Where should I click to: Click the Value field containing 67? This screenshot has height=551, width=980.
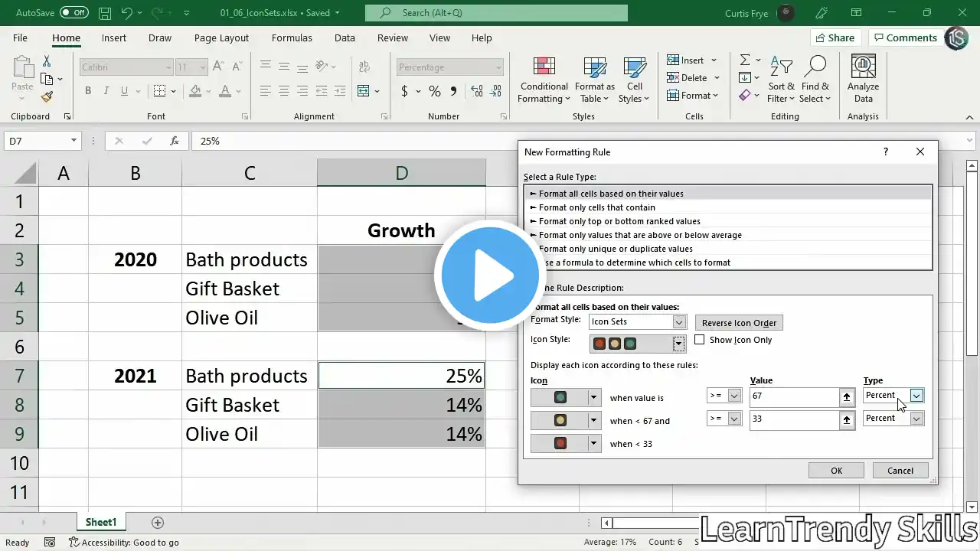[793, 396]
